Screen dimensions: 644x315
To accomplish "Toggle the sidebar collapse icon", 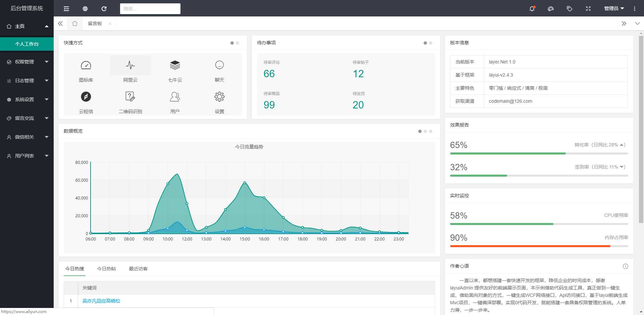I will click(x=66, y=9).
